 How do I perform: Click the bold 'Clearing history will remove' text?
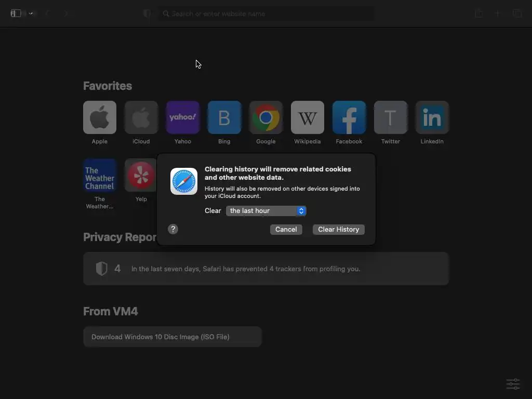[278, 173]
